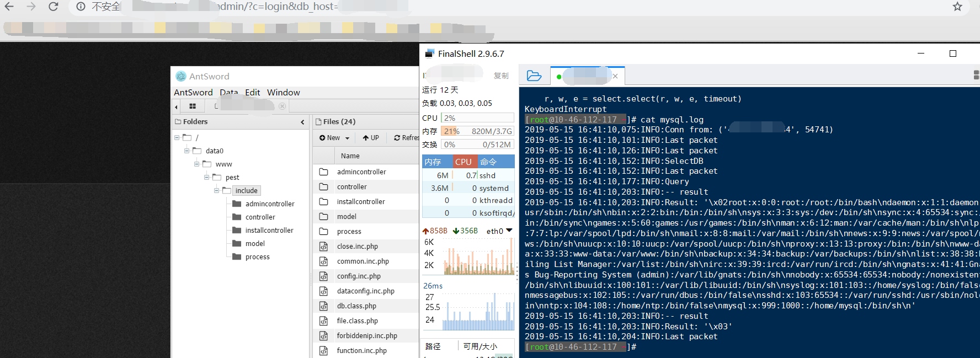The height and width of the screenshot is (358, 980).
Task: Click the db.class.php file icon
Action: click(324, 306)
